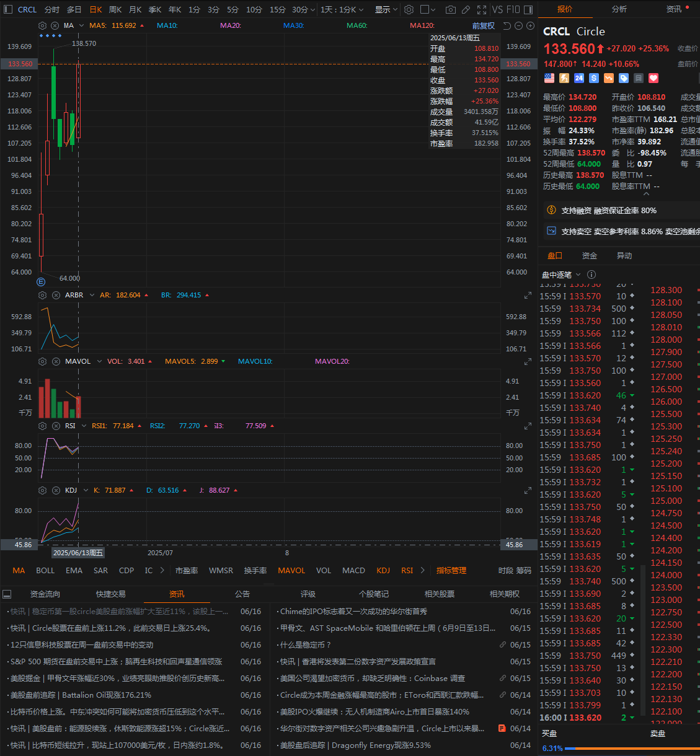The height and width of the screenshot is (756, 700).
Task: Open news '美股盘前追踪 | Battalion Oil现涨176.21%'
Action: coord(81,695)
